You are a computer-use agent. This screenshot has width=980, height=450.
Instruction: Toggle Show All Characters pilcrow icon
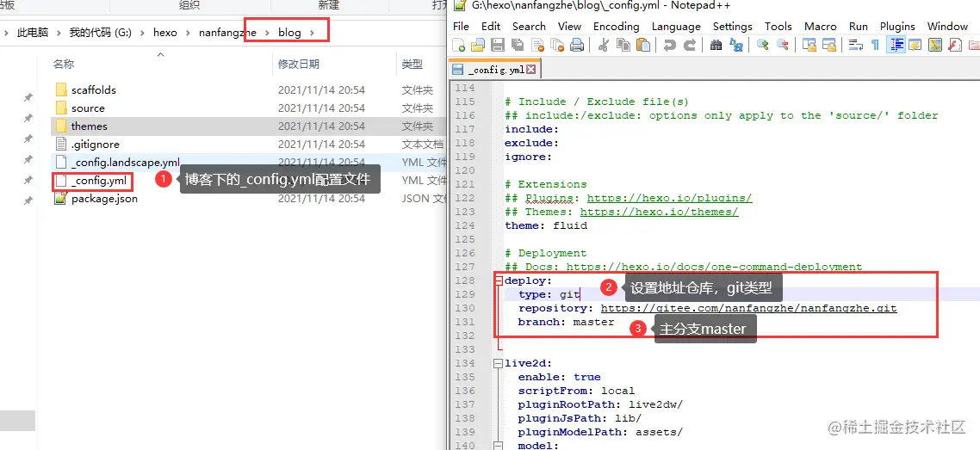click(875, 45)
